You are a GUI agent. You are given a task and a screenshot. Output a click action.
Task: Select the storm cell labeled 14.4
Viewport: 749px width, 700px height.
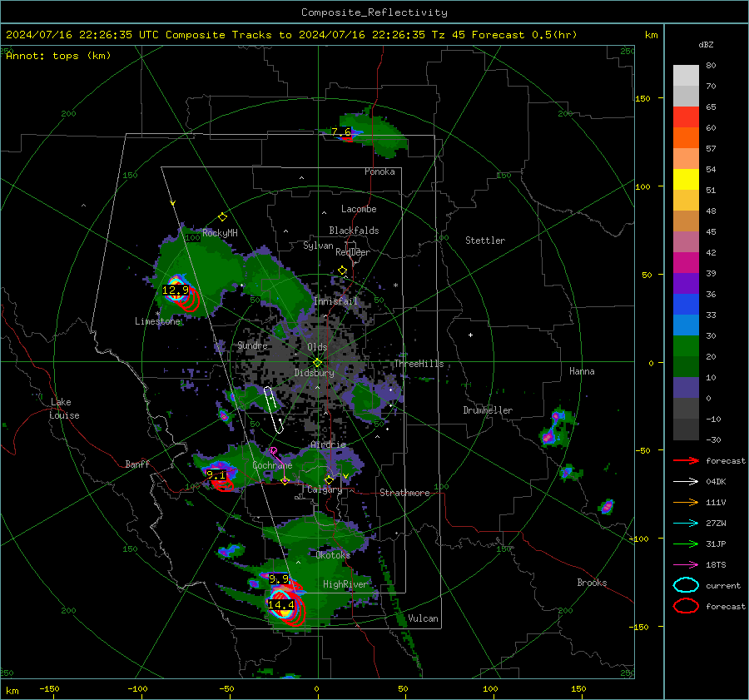(281, 604)
